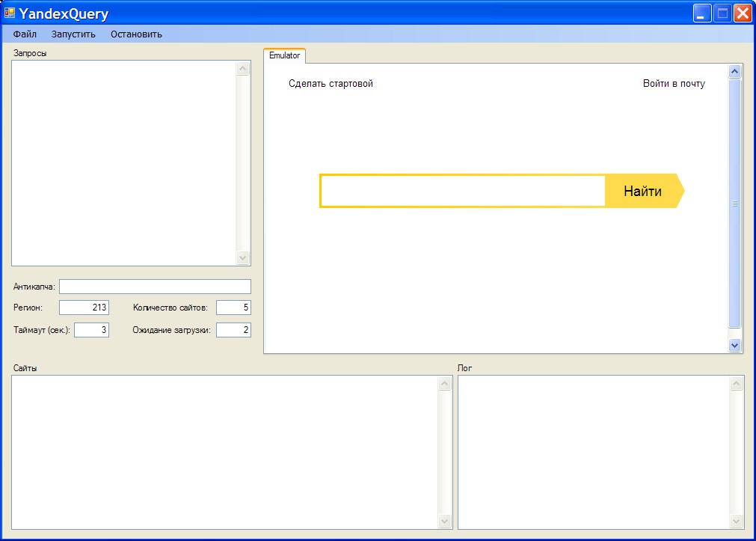The height and width of the screenshot is (541, 756).
Task: Click the Количество сайтов: label
Action: [x=170, y=308]
